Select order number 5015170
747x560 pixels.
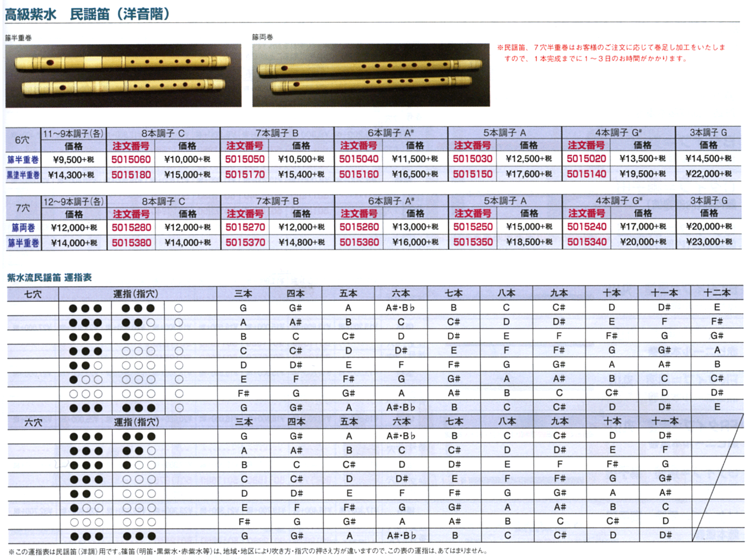(x=245, y=174)
